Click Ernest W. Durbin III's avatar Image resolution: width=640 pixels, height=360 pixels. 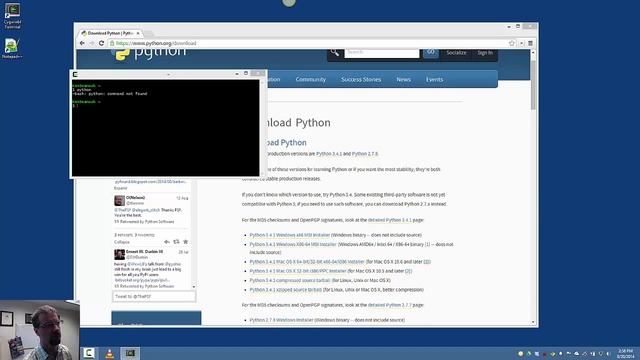pyautogui.click(x=120, y=255)
